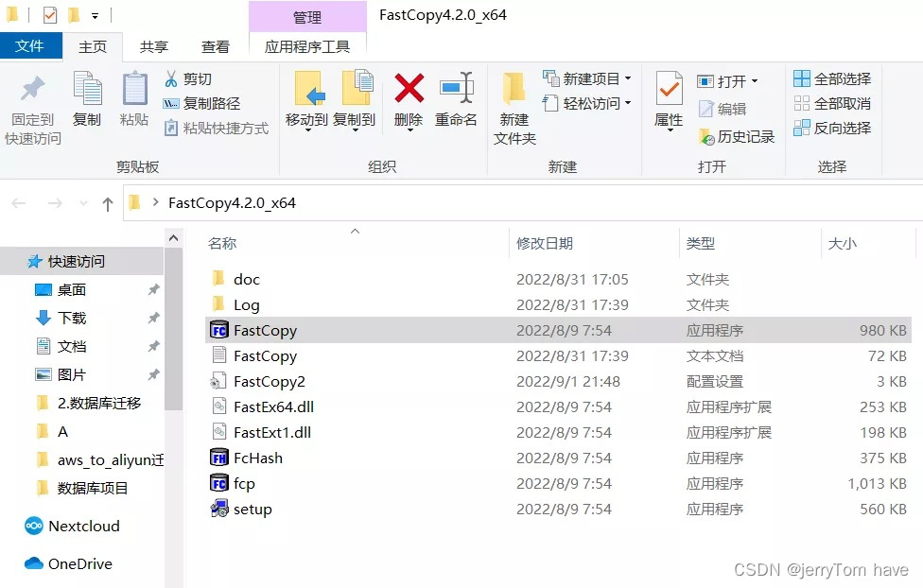This screenshot has width=923, height=588.
Task: Click the 属性 properties checkmark icon
Action: [x=669, y=88]
